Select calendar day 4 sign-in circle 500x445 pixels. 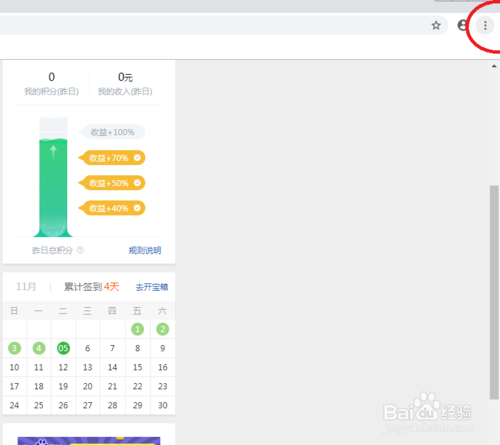pyautogui.click(x=39, y=348)
